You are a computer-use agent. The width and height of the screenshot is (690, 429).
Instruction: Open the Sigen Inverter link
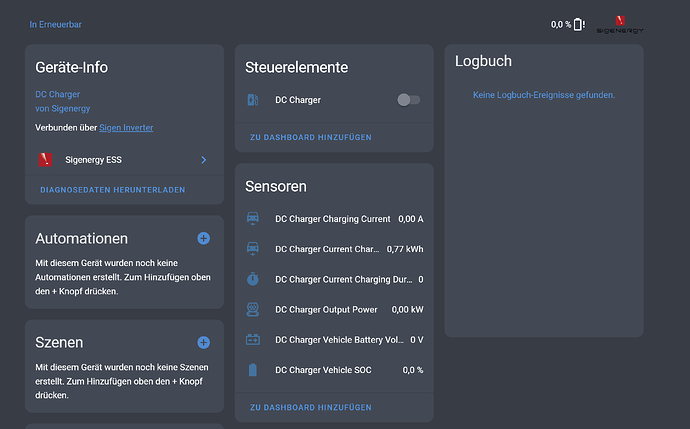[126, 128]
